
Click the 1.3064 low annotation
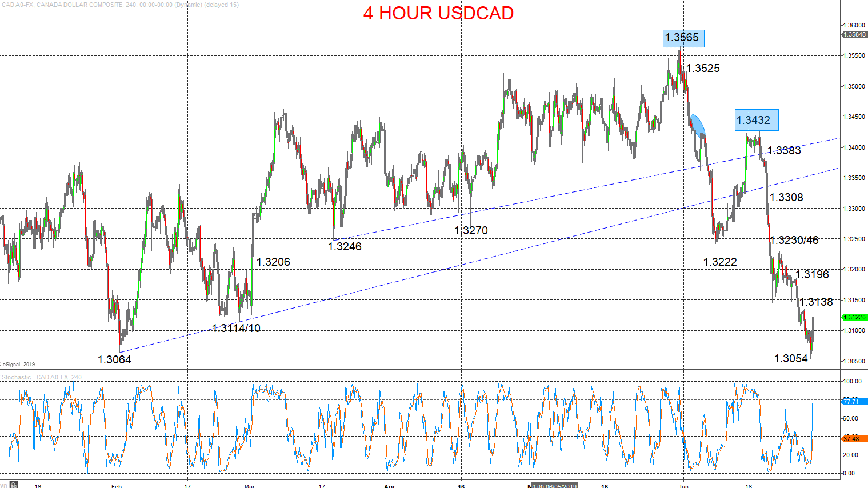point(114,360)
